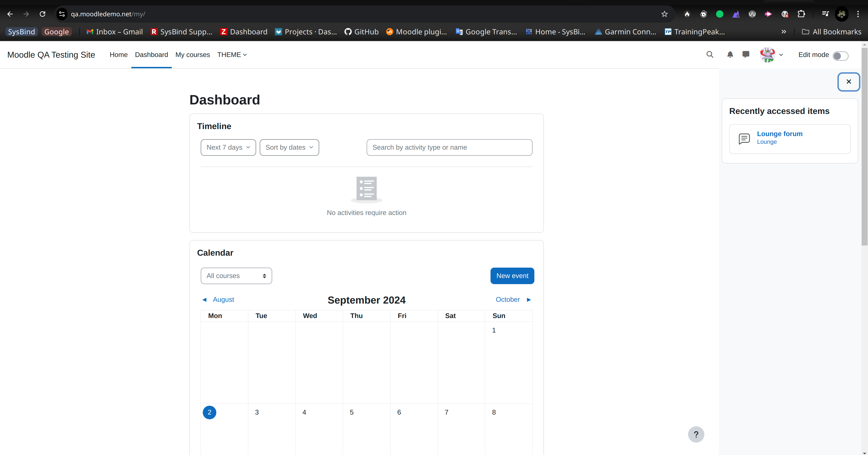Click the flame extension icon

pos(687,14)
